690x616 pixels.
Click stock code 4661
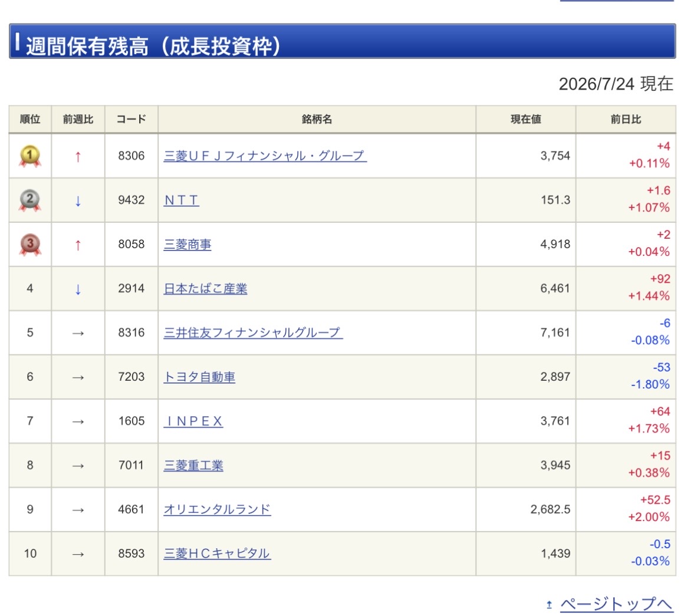click(x=131, y=509)
